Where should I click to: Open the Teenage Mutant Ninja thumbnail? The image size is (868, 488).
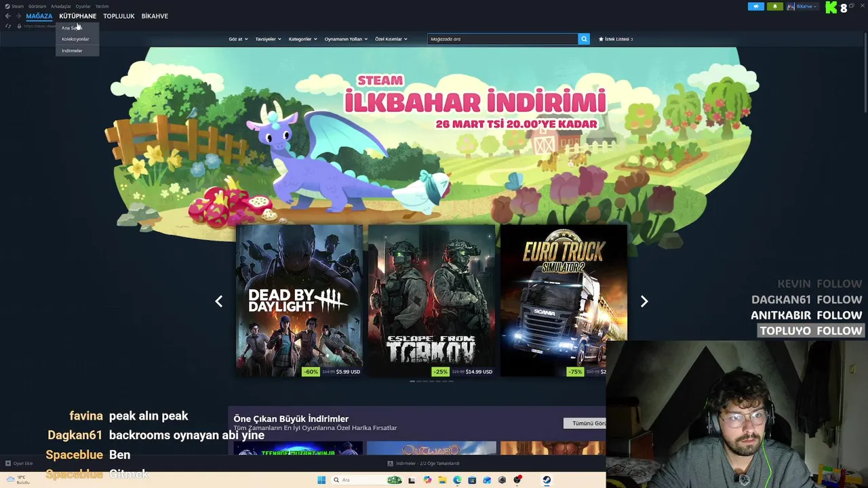pos(299,448)
